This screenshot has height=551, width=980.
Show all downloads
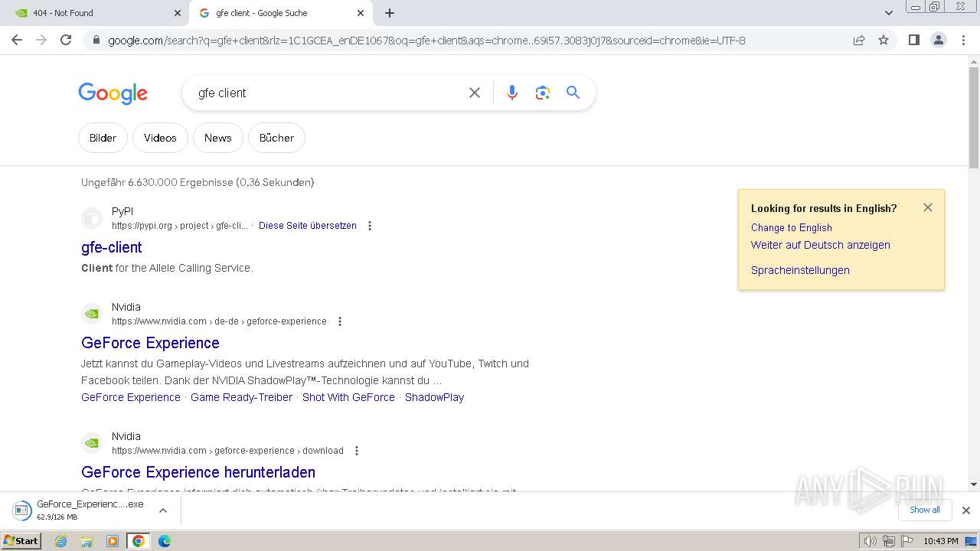click(924, 510)
